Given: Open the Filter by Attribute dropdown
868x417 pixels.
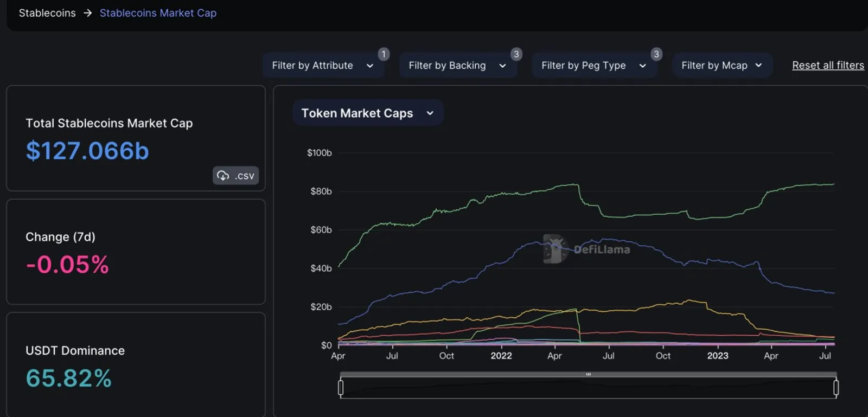Looking at the screenshot, I should 323,66.
